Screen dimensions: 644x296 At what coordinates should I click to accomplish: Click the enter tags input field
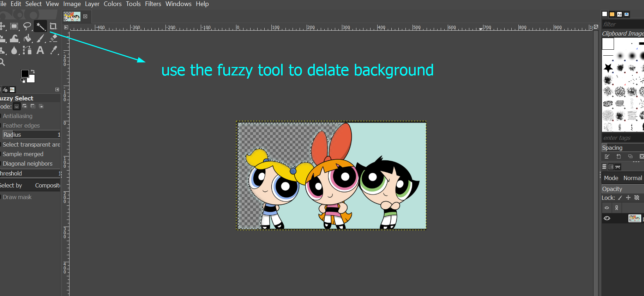point(623,138)
